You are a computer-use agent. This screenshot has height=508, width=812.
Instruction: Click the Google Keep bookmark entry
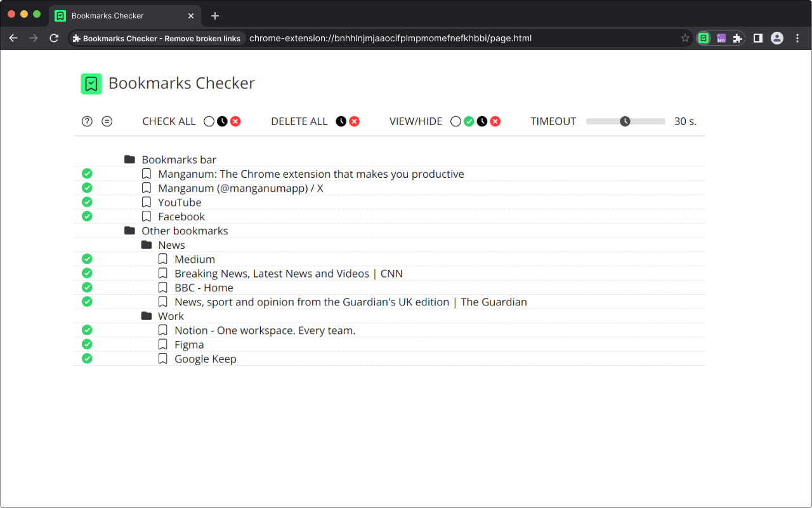point(206,359)
